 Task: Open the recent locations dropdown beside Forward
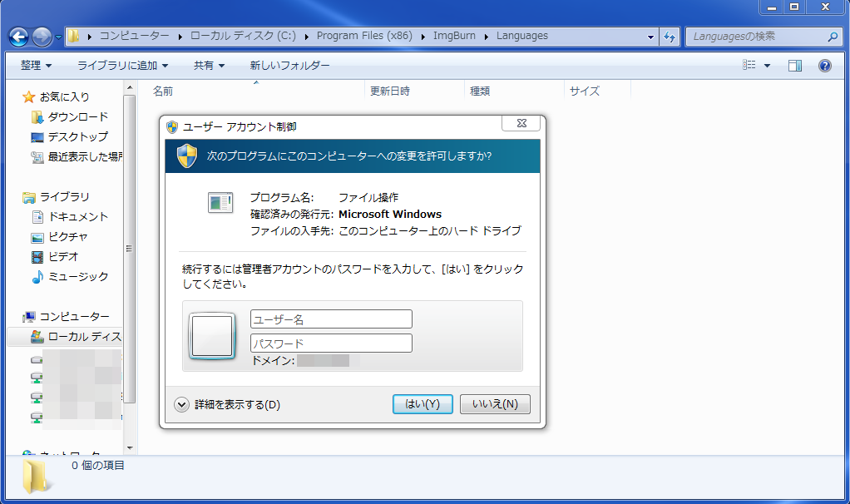coord(58,37)
